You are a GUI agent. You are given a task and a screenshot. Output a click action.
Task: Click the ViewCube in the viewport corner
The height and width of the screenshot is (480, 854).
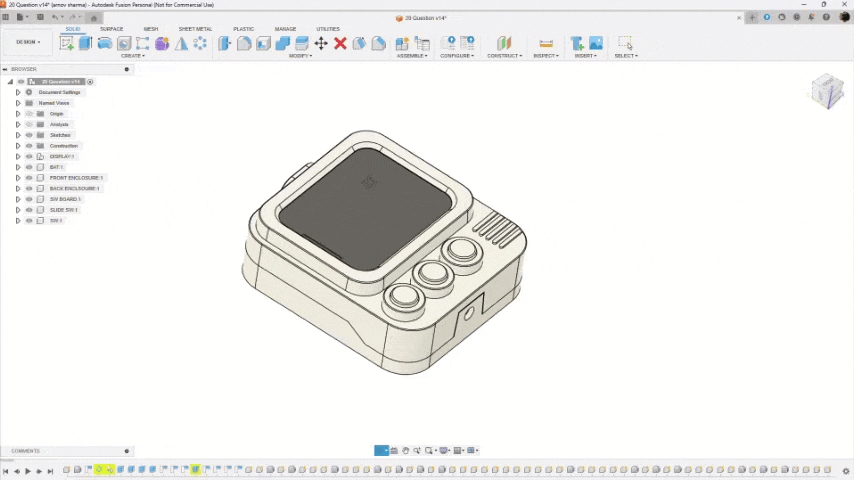pyautogui.click(x=827, y=92)
